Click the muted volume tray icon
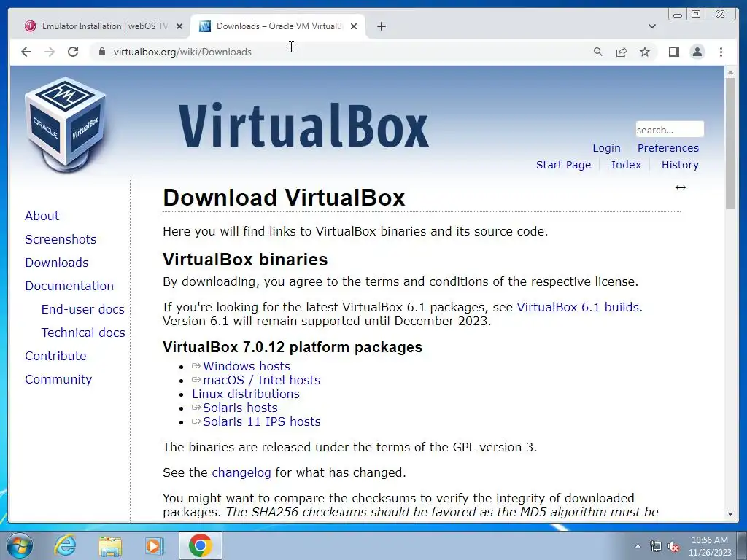The height and width of the screenshot is (560, 747). click(673, 547)
